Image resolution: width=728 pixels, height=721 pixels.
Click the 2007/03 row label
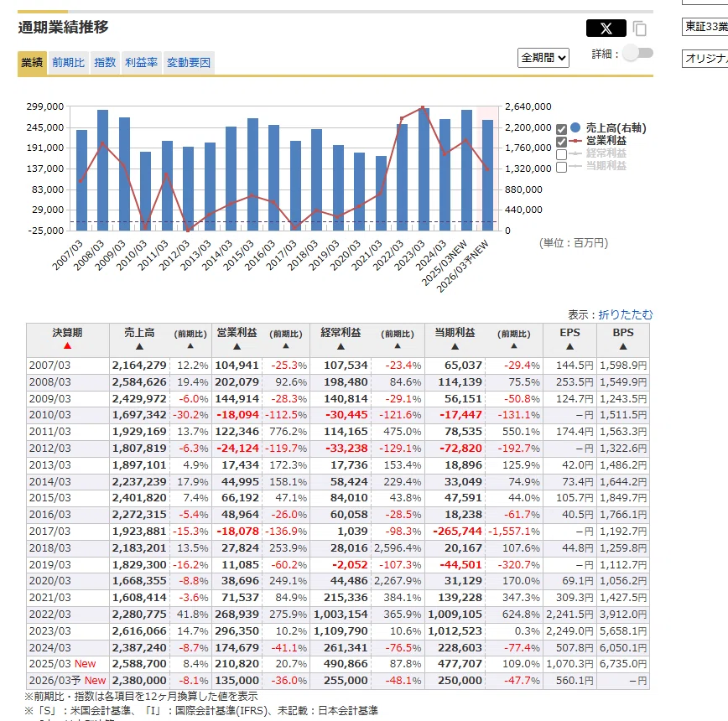[x=50, y=366]
